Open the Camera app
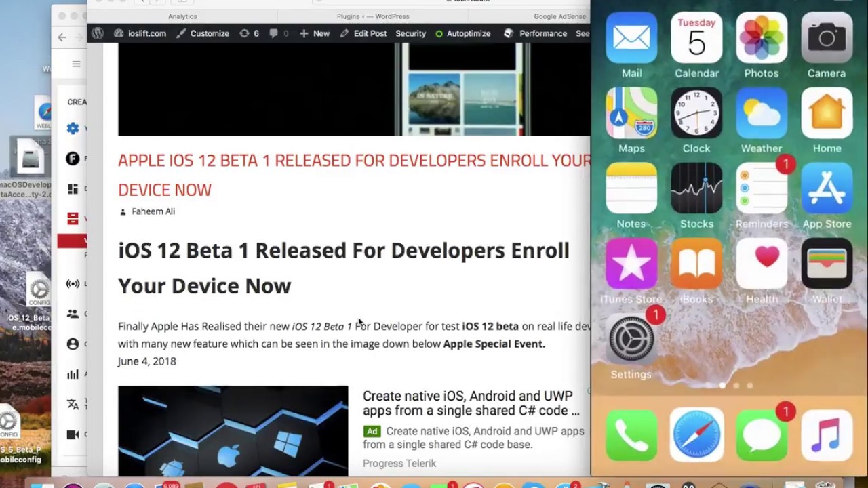The height and width of the screenshot is (488, 868). click(827, 37)
